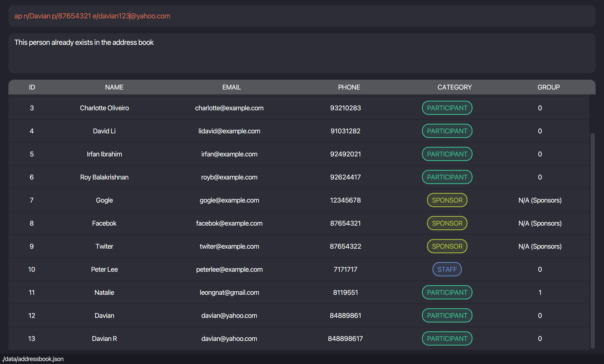Click the GROUP column header

tap(549, 87)
